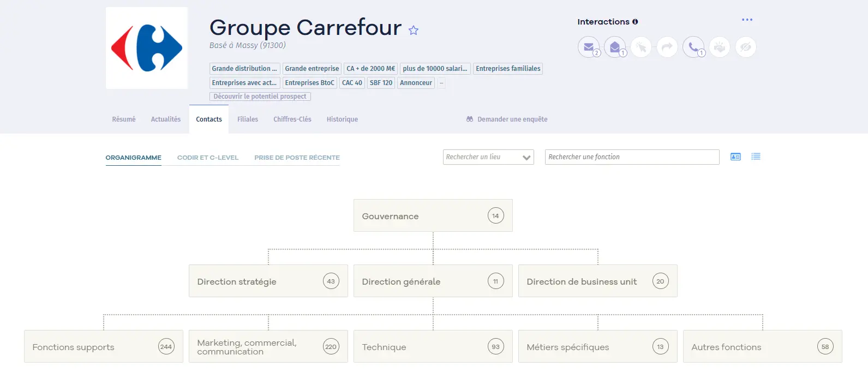Click the 93 count badge on Technique

pyautogui.click(x=496, y=347)
